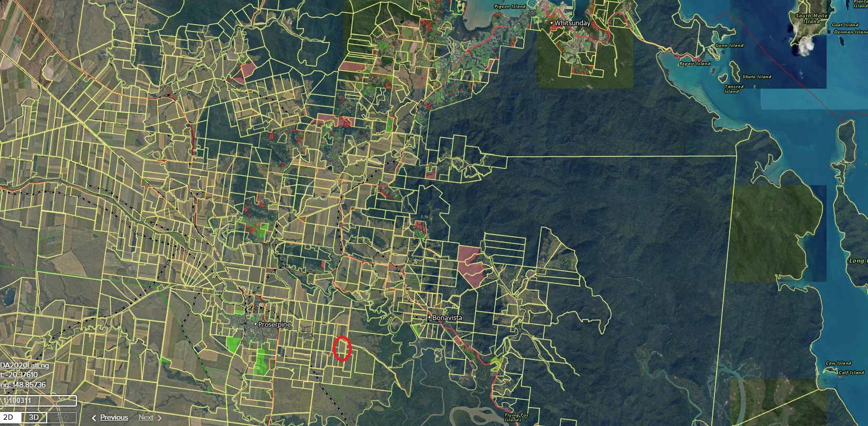
Task: Click the Whitsunday place dot marker
Action: [551, 23]
